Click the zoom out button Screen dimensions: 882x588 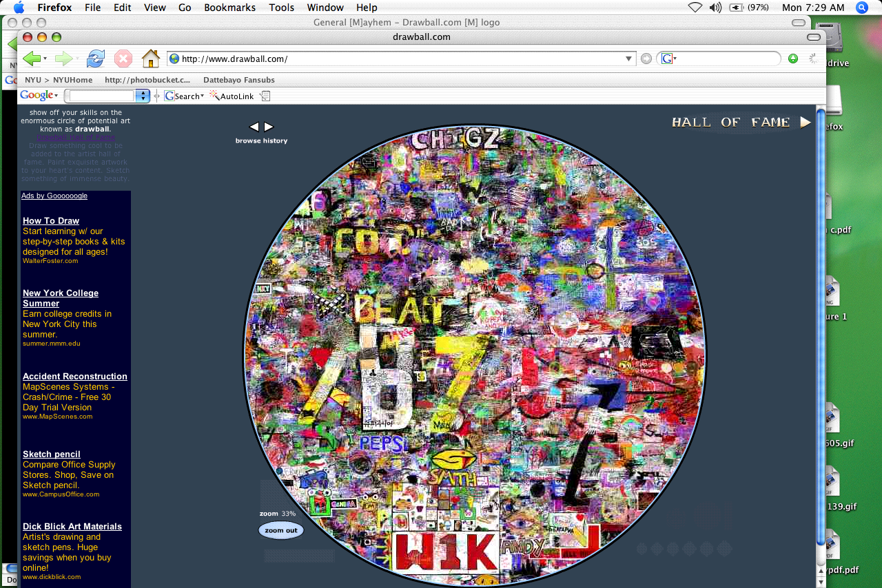281,530
